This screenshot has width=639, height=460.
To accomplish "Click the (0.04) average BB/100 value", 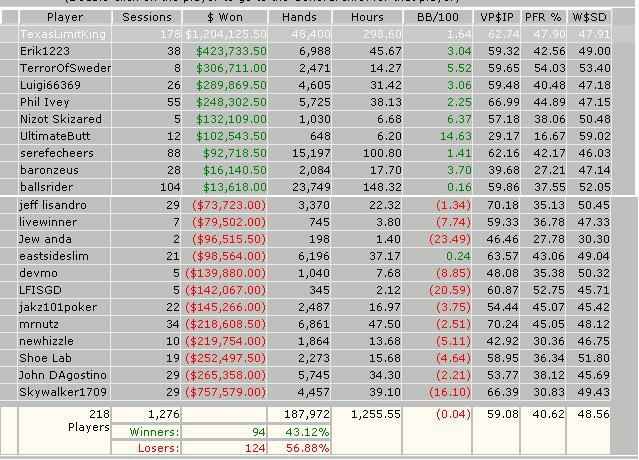I will 453,414.
